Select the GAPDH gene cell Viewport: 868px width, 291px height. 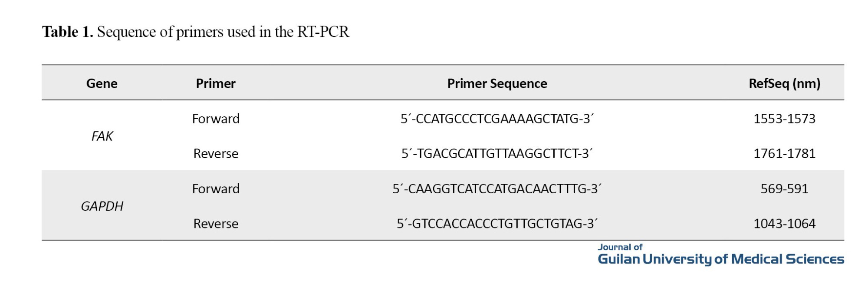pos(102,206)
